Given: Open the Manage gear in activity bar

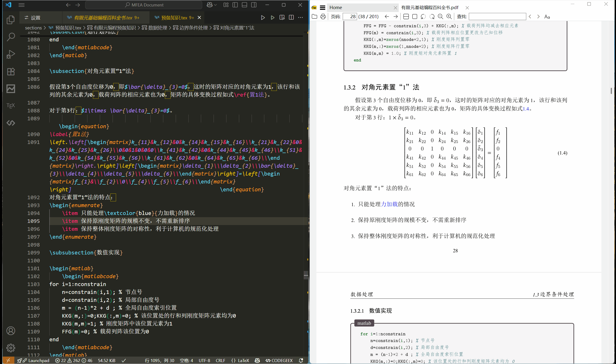Looking at the screenshot, I should pyautogui.click(x=11, y=348).
